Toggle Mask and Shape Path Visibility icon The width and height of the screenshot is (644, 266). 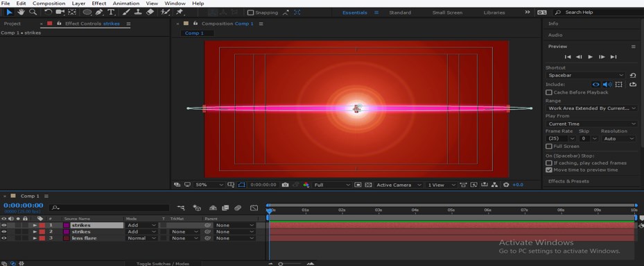(x=241, y=185)
